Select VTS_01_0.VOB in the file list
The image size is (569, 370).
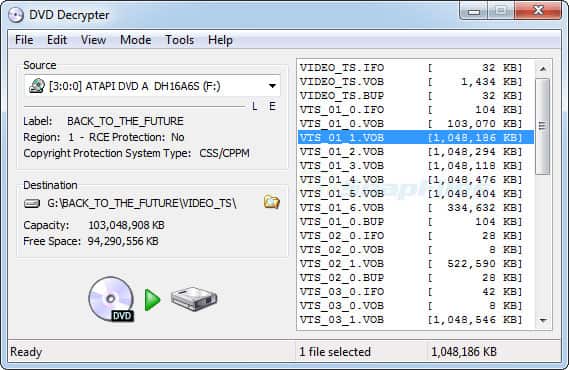click(416, 124)
